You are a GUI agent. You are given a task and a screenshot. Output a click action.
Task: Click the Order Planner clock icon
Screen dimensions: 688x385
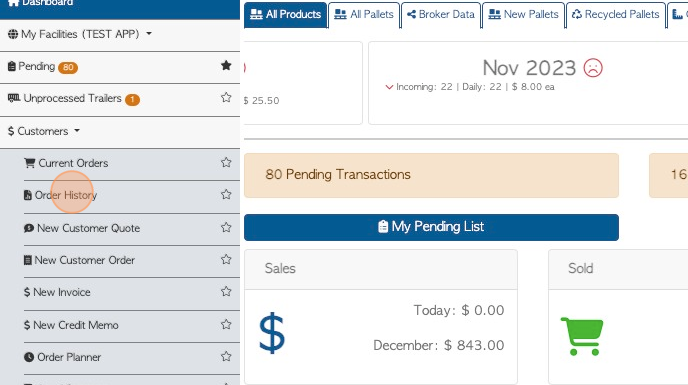pos(29,357)
